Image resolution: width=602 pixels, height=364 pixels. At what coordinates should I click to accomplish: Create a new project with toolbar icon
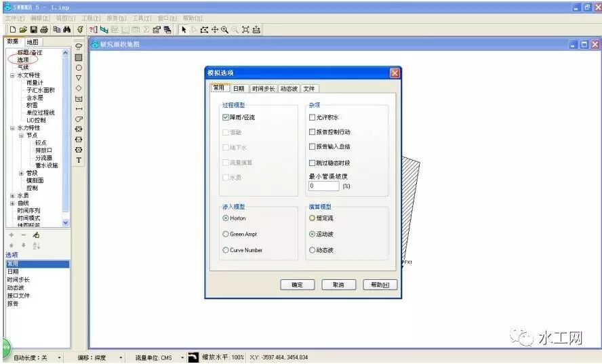(x=13, y=30)
